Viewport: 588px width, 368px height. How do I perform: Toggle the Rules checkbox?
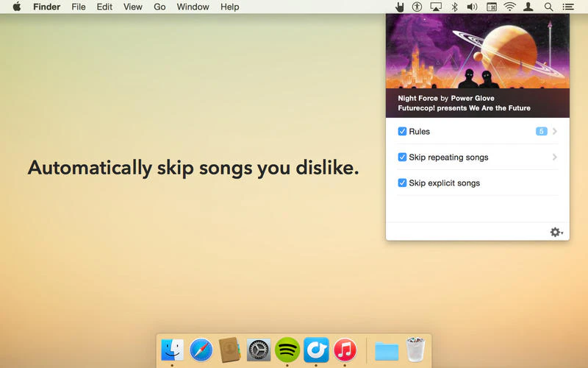tap(402, 132)
